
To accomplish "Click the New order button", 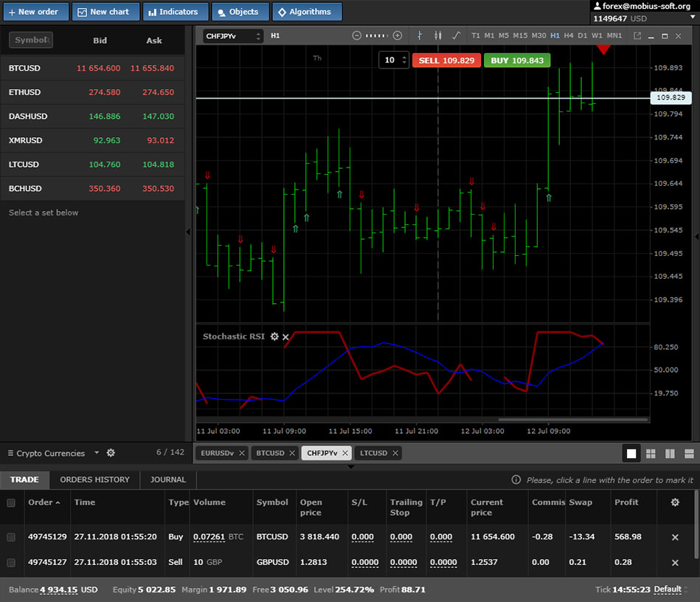I will tap(34, 12).
